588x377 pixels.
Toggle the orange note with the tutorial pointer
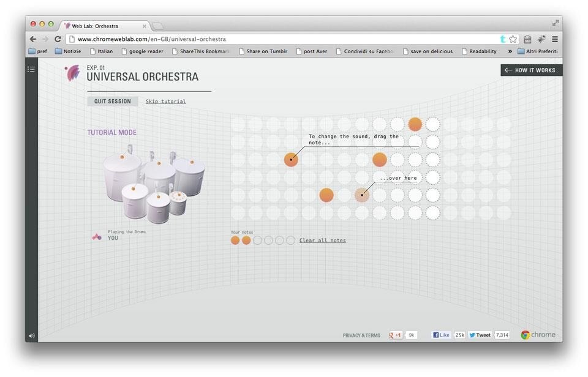291,160
